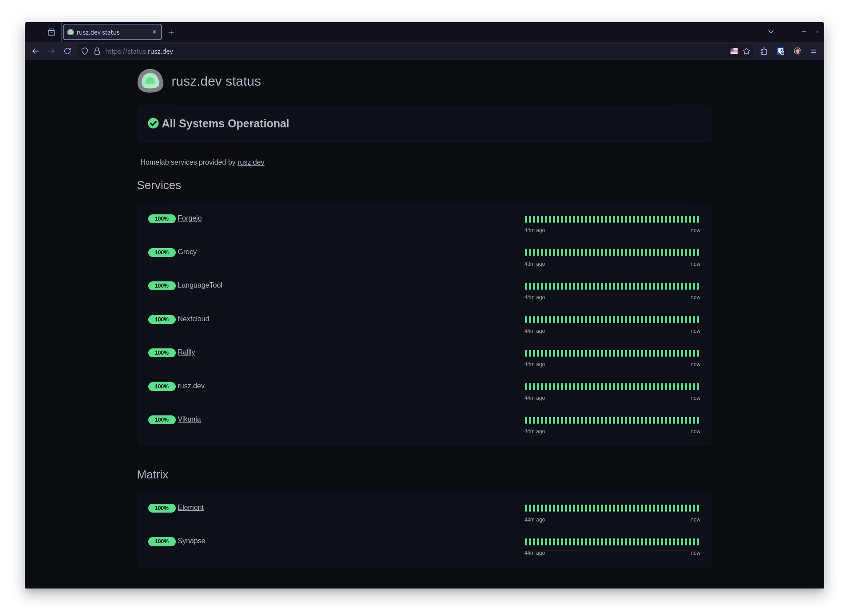This screenshot has height=616, width=849.
Task: Click Element's 100% uptime badge
Action: pyautogui.click(x=162, y=508)
